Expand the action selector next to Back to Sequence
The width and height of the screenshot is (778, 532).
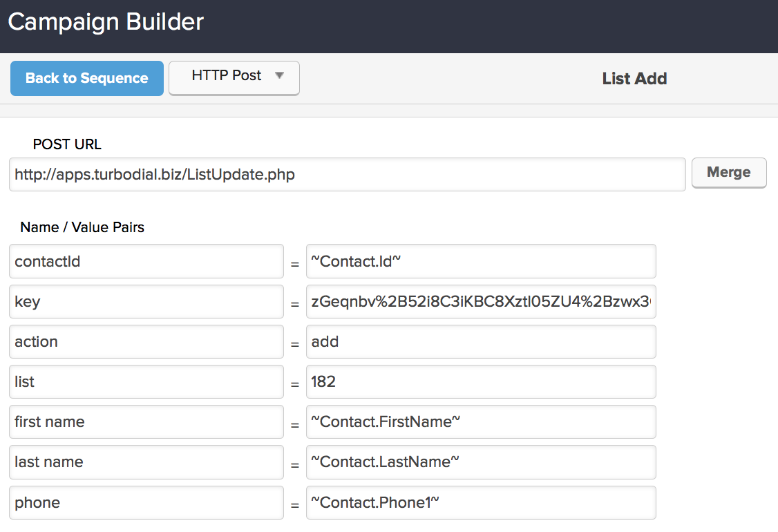[234, 78]
